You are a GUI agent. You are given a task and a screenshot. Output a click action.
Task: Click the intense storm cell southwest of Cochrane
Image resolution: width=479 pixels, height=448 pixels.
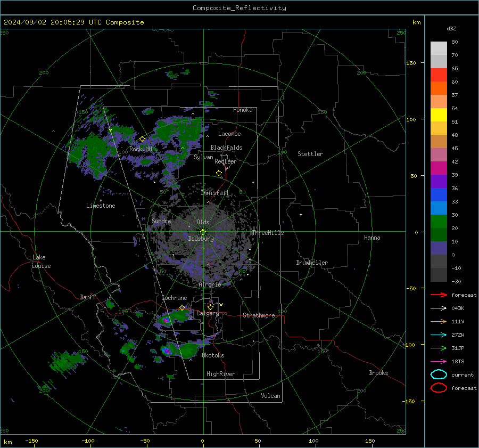[166, 320]
